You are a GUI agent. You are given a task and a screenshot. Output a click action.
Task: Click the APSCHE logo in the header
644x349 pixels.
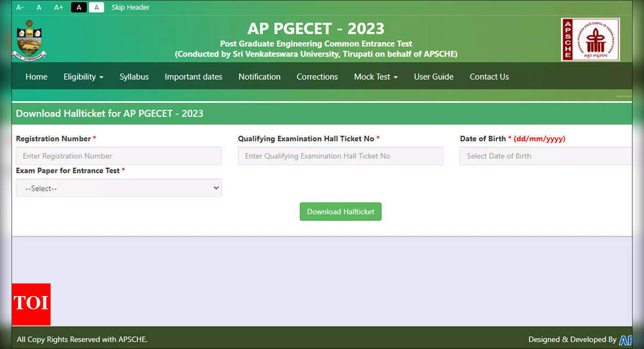(590, 39)
